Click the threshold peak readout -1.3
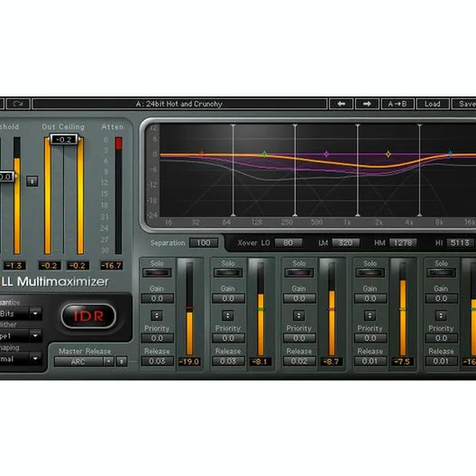Image resolution: width=476 pixels, height=476 pixels. point(15,266)
